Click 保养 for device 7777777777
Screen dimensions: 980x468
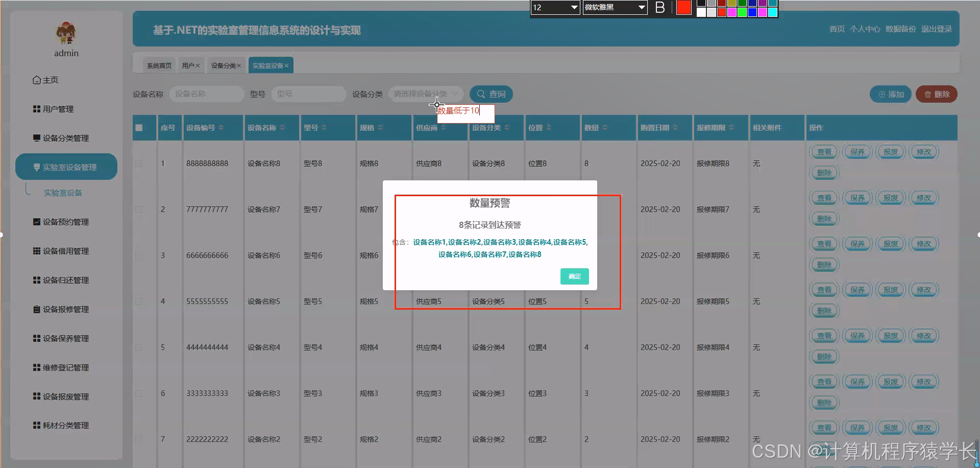pos(857,198)
